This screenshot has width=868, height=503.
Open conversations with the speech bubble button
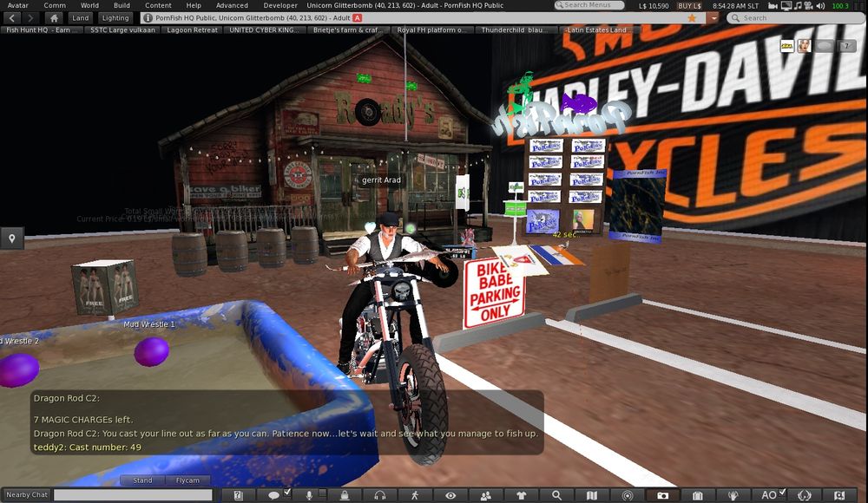coord(273,495)
